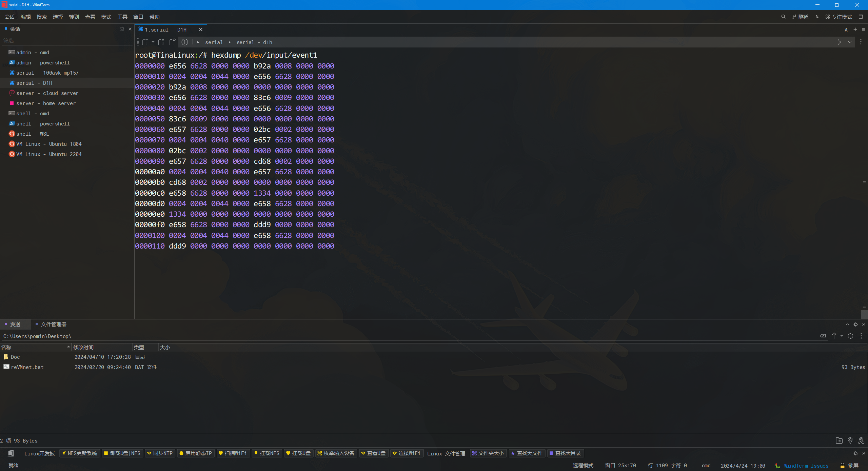Viewport: 868px width, 471px height.
Task: Sort files by 修改时间 column header
Action: pos(102,347)
